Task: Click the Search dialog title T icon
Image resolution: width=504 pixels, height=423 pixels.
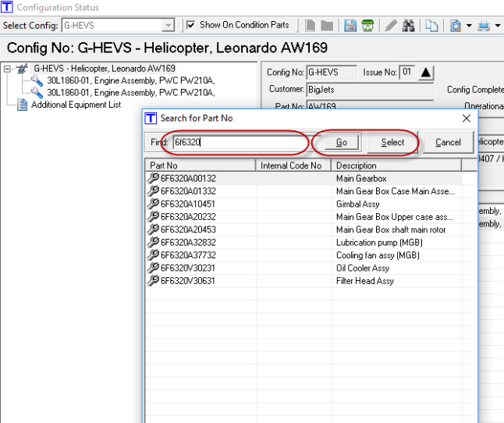Action: 151,119
